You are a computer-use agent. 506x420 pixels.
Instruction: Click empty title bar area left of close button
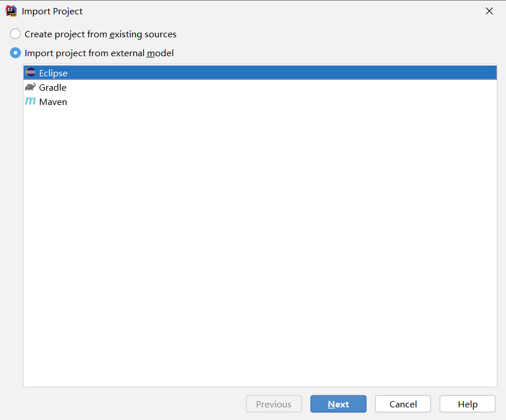tap(287, 11)
